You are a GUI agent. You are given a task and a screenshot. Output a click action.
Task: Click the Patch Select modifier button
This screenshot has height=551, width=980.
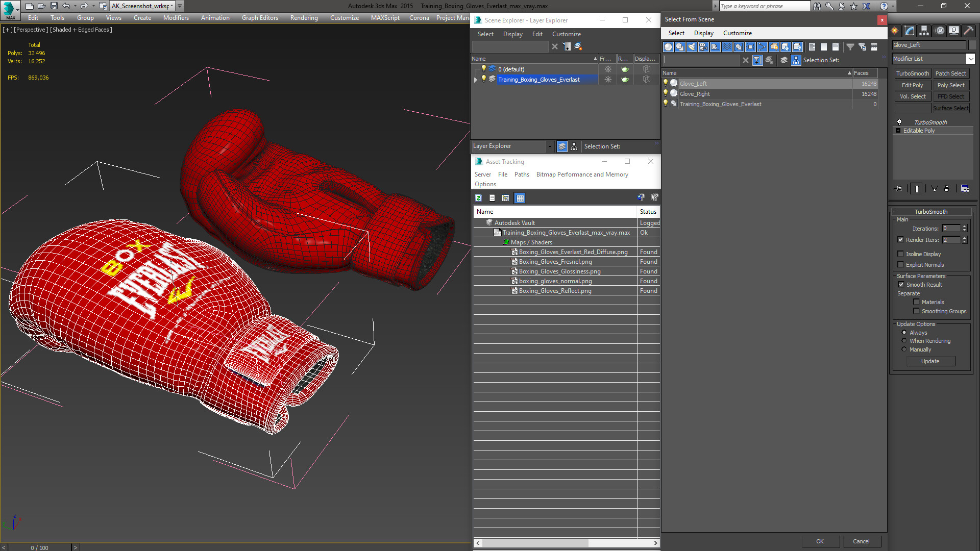pyautogui.click(x=950, y=73)
